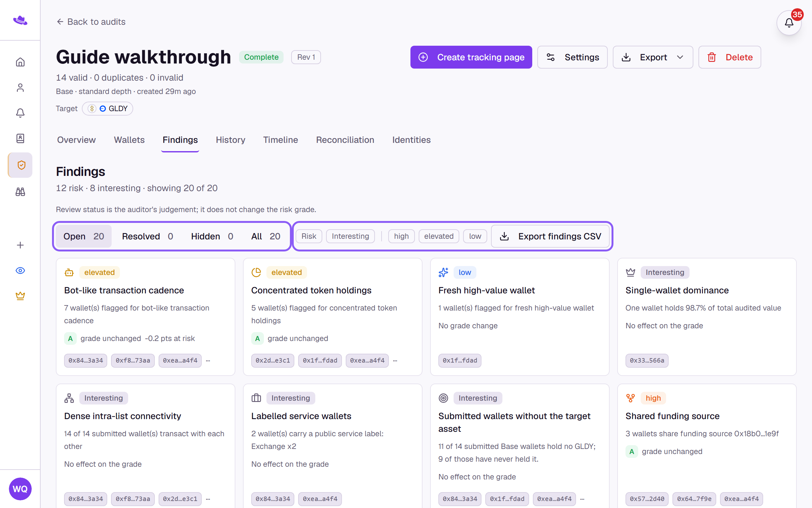Screen dimensions: 812x508
Task: Open audit Settings
Action: click(572, 57)
